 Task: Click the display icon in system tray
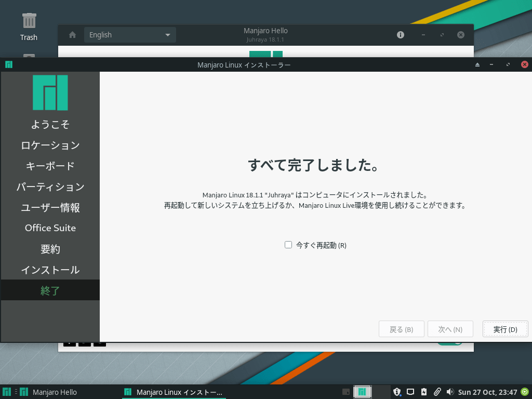click(x=411, y=392)
